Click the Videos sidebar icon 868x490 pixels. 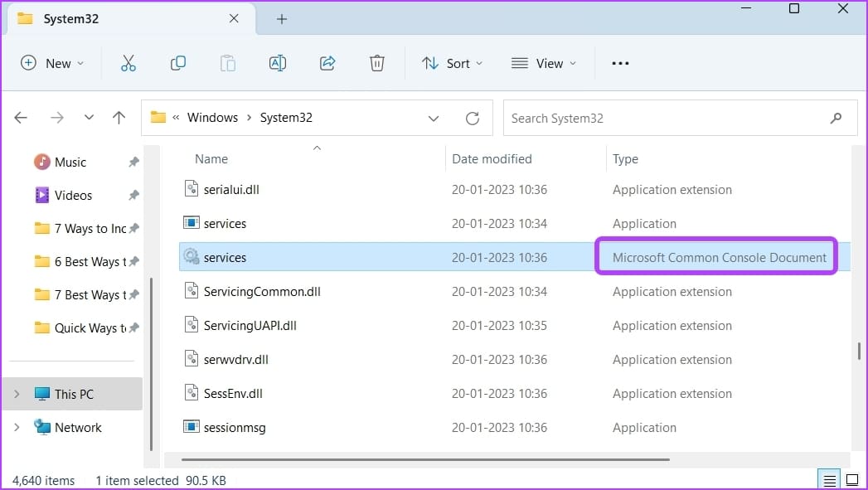point(42,195)
